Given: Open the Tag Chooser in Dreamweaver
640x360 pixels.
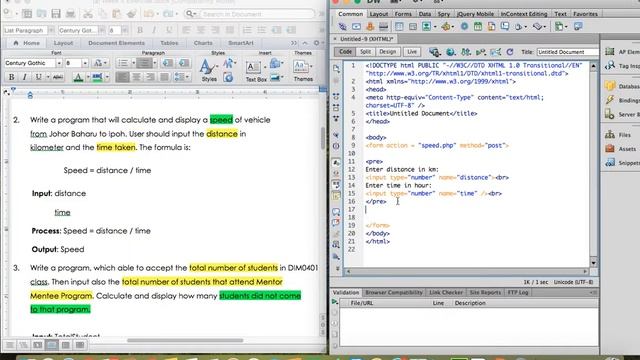Looking at the screenshot, I should [578, 27].
